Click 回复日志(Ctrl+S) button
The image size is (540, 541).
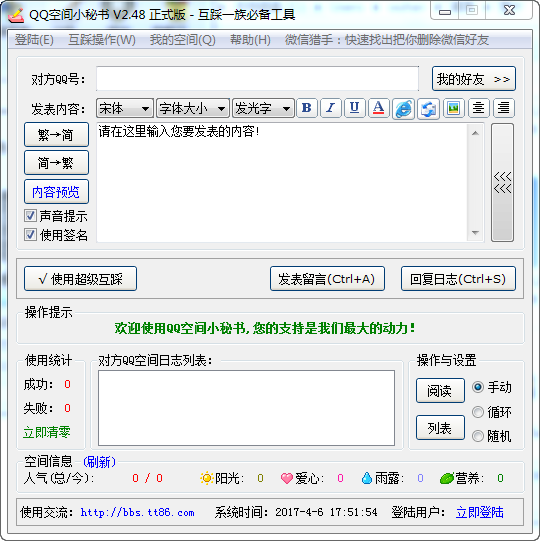(458, 279)
